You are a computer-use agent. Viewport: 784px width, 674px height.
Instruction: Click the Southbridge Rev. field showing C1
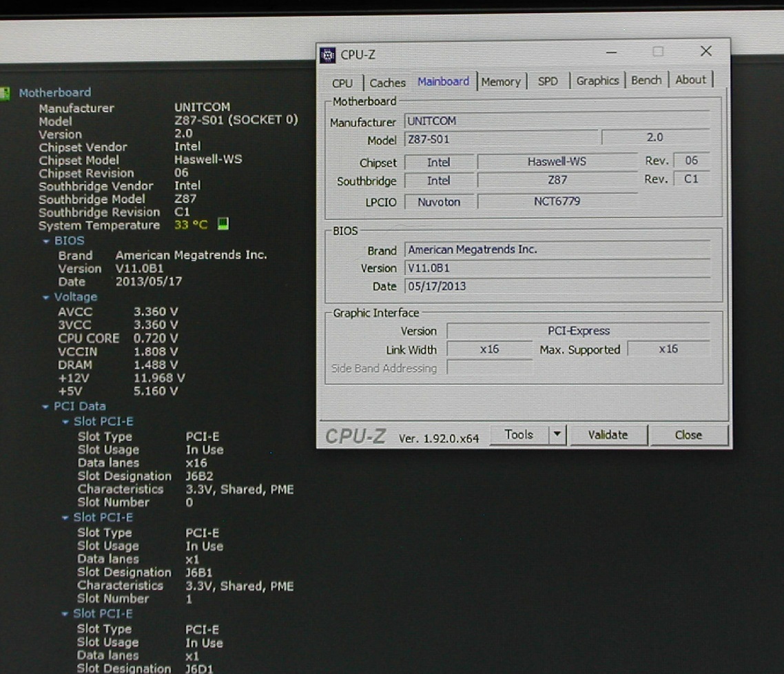(x=692, y=179)
